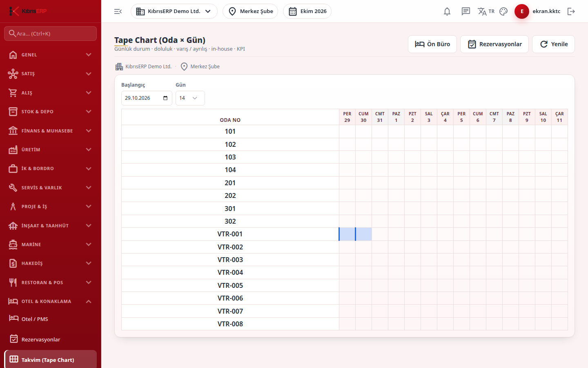The image size is (588, 368).
Task: Expand the PROJE & İŞ menu section
Action: click(x=51, y=206)
